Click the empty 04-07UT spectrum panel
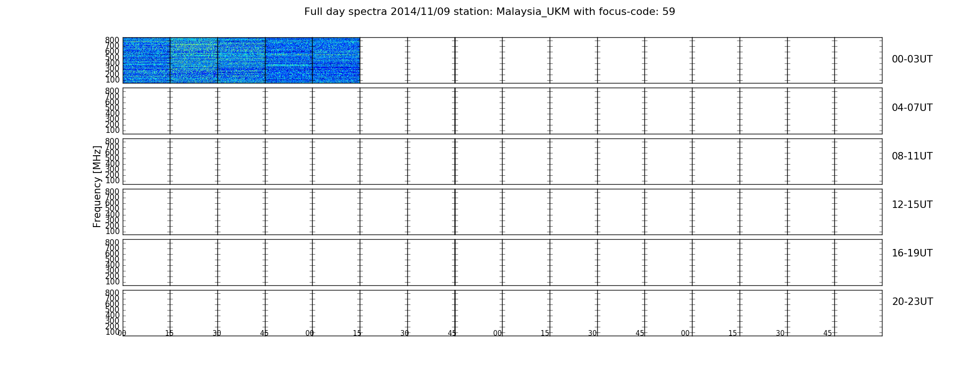The width and height of the screenshot is (980, 373). click(502, 111)
